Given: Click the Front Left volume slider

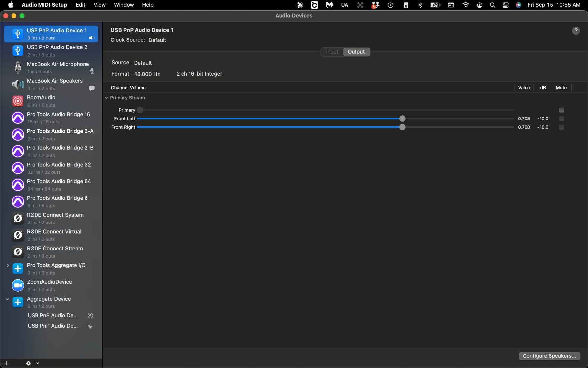Looking at the screenshot, I should coord(325,118).
